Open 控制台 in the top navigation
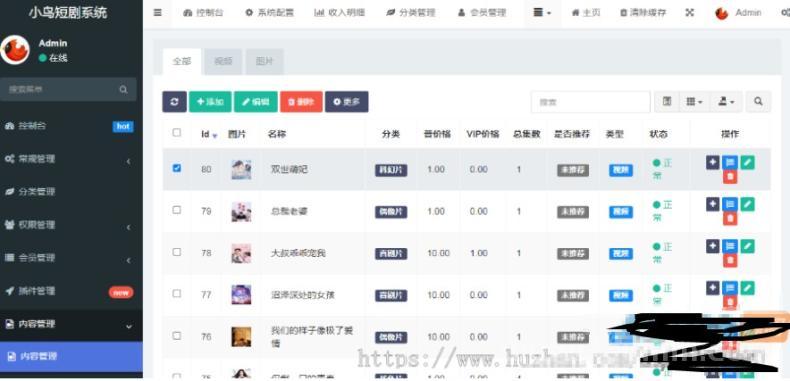The width and height of the screenshot is (790, 381). 203,13
